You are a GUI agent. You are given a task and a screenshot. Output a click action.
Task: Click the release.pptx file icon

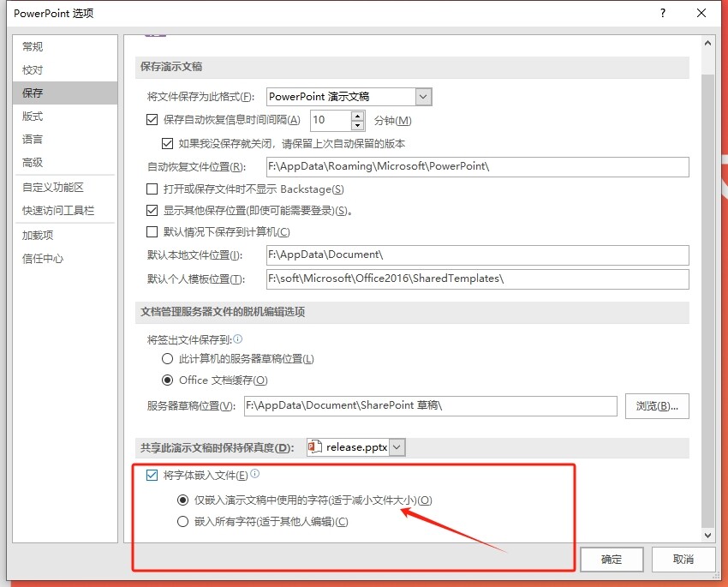click(x=315, y=446)
